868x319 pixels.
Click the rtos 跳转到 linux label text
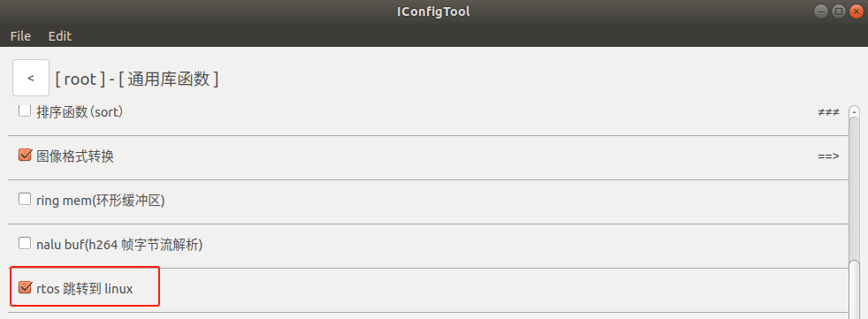click(85, 289)
